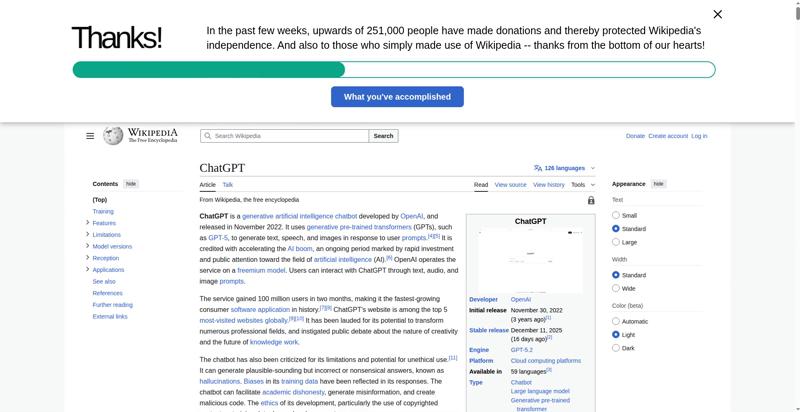Open the View history tab
This screenshot has height=412, width=800.
(x=548, y=185)
